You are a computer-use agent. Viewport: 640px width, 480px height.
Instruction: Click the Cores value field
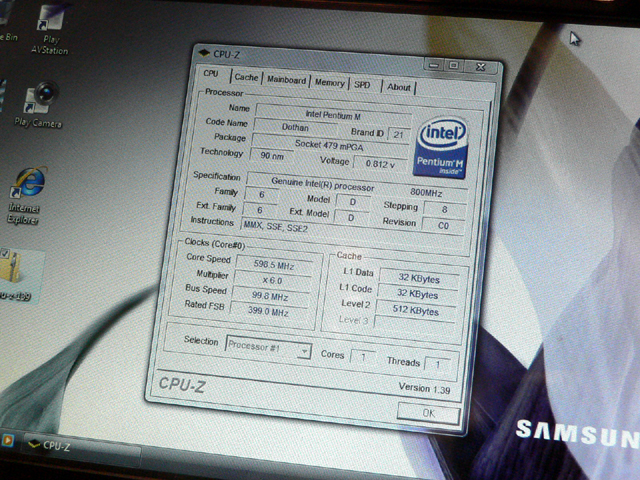point(363,357)
